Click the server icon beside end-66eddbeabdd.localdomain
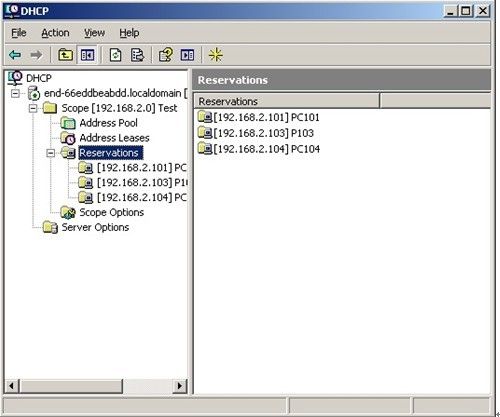 click(34, 93)
